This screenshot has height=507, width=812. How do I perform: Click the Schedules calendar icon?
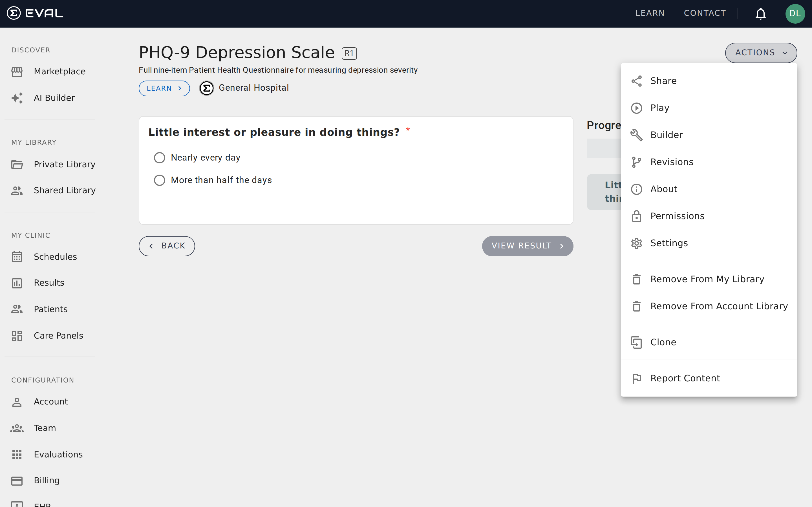click(17, 257)
